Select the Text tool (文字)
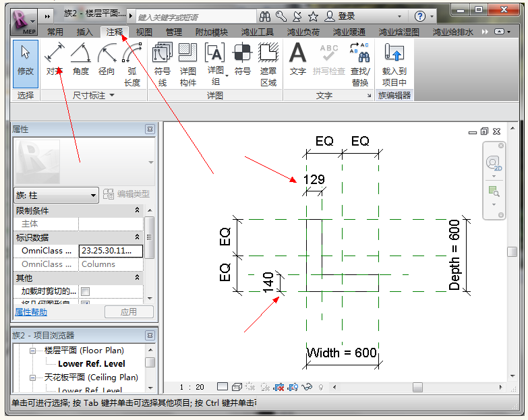Image resolution: width=528 pixels, height=420 pixels. (x=297, y=59)
